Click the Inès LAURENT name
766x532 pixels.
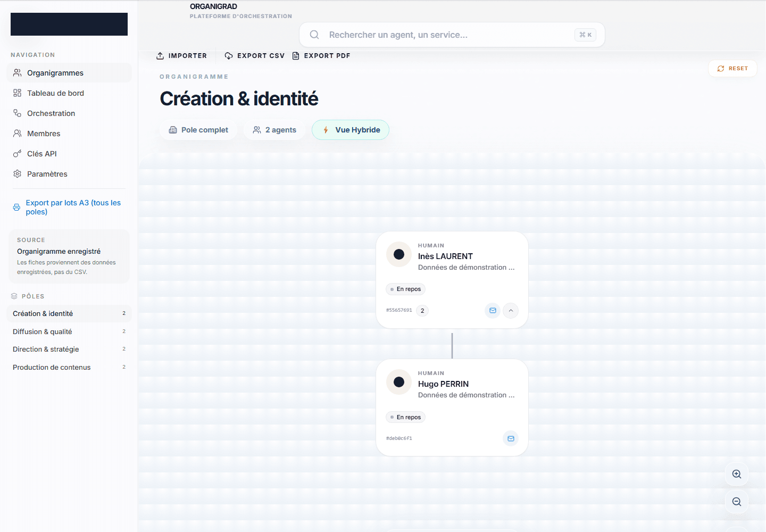pyautogui.click(x=445, y=256)
